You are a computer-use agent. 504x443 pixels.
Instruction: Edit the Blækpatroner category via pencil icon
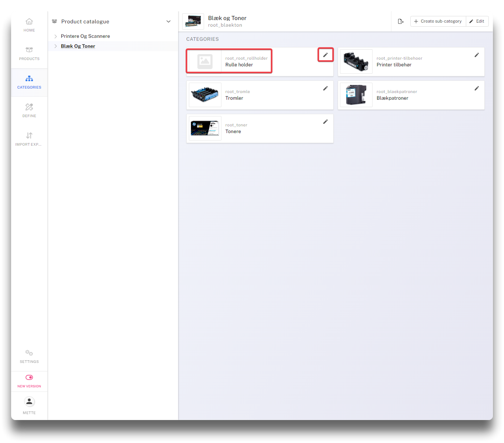pos(477,88)
